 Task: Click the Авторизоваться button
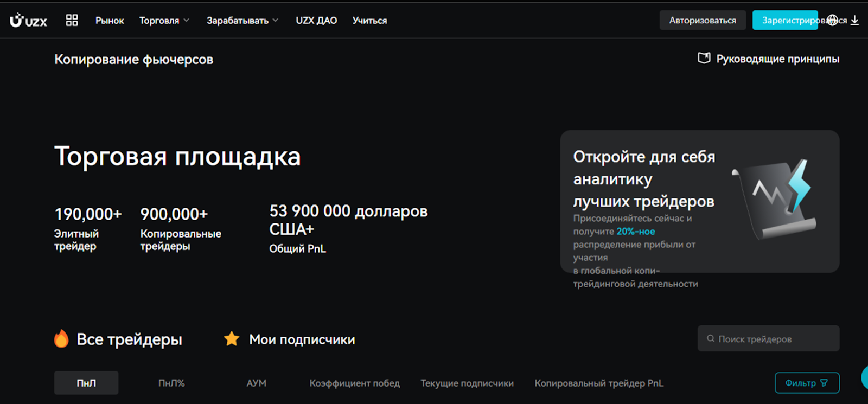[x=703, y=21]
